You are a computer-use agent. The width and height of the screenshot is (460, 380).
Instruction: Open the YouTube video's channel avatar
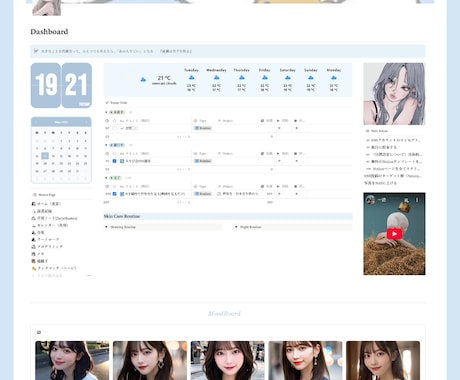coord(370,200)
